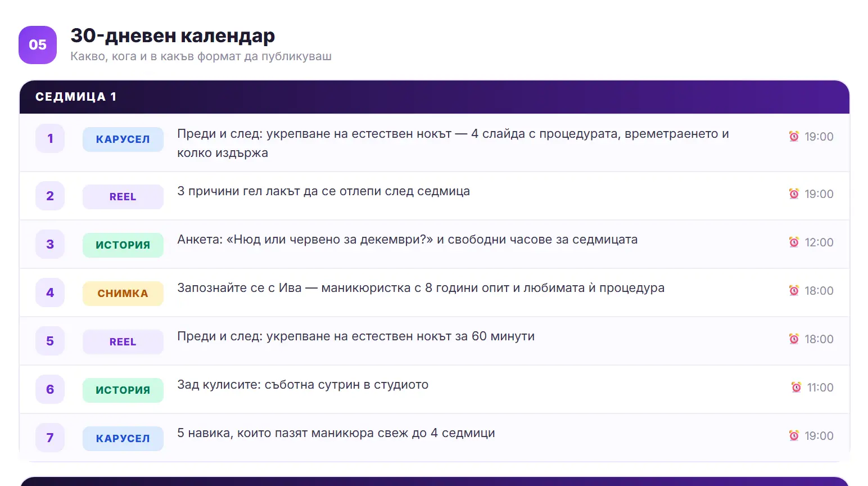Click '3 причини гел лакът да се отлепи' text

(323, 191)
